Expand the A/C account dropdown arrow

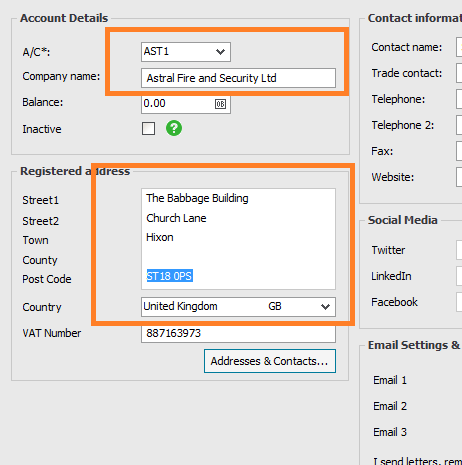point(220,52)
